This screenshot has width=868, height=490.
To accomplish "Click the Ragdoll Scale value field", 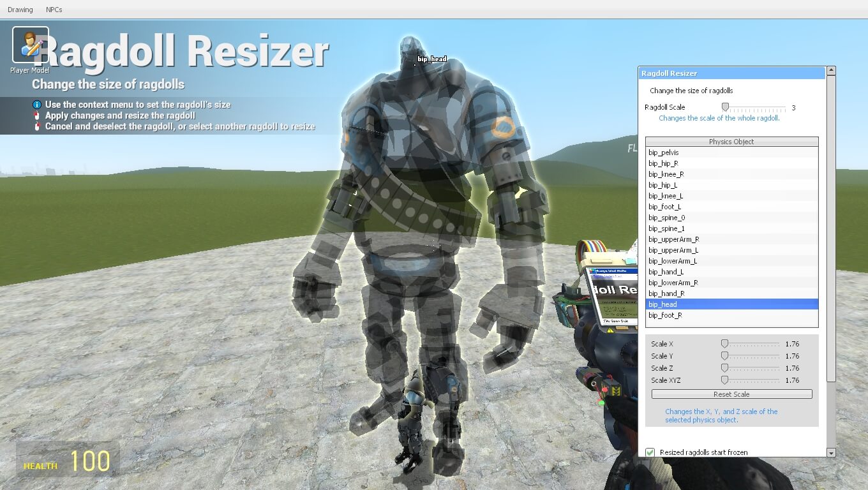I will tap(794, 108).
